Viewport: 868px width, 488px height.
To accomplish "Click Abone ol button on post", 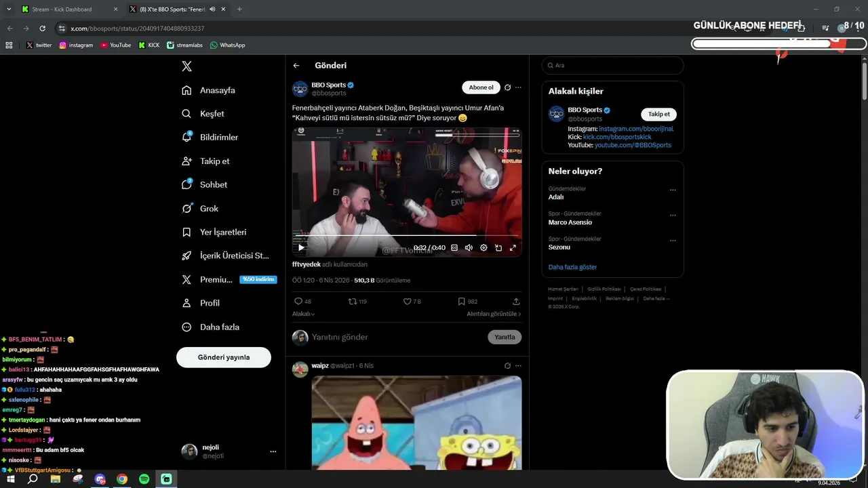I will tap(481, 87).
